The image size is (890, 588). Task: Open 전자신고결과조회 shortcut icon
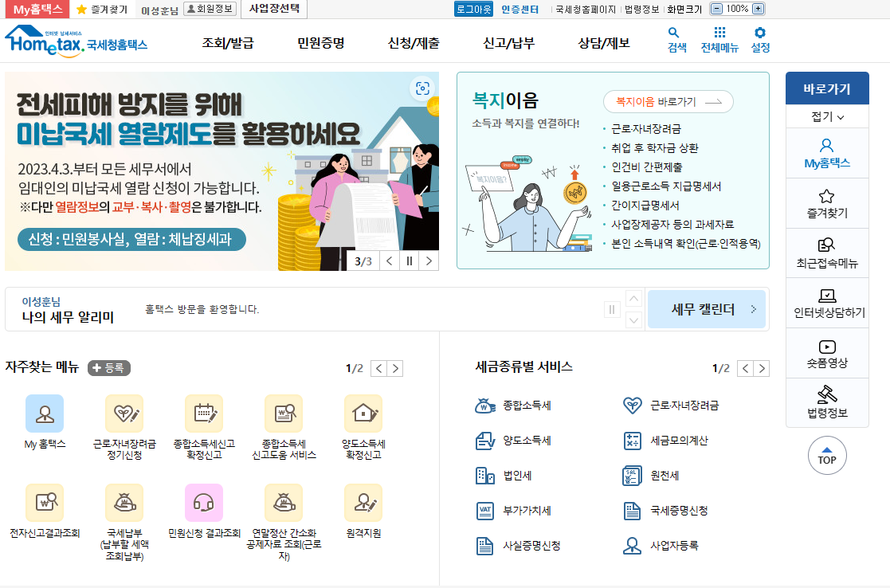pos(45,502)
